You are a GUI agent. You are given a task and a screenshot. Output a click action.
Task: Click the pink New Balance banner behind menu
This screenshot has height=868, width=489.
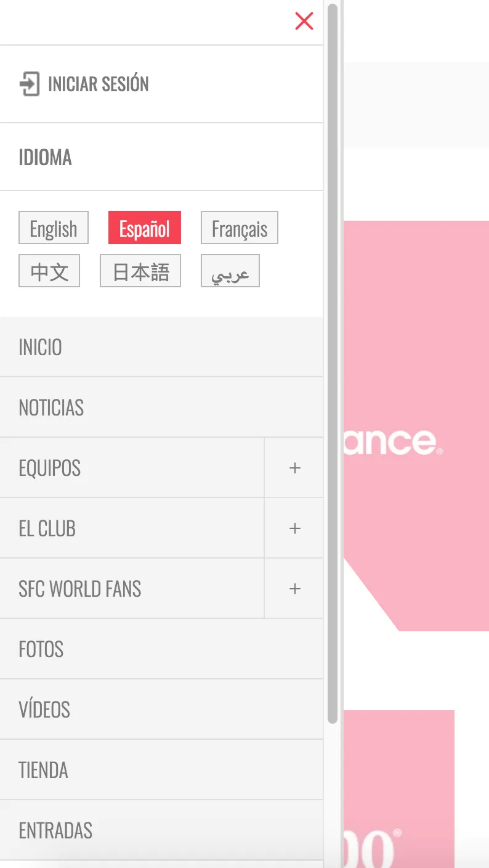[416, 425]
